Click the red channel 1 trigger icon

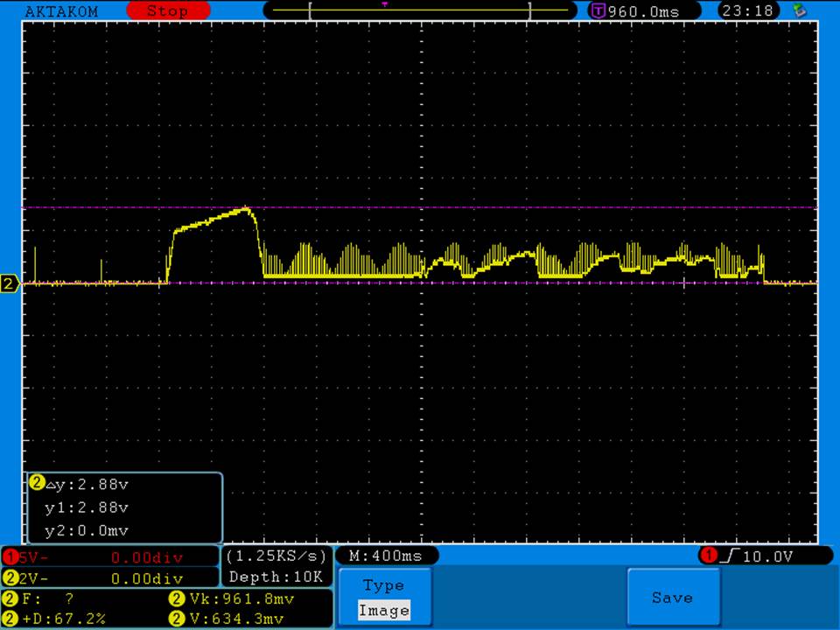click(707, 556)
